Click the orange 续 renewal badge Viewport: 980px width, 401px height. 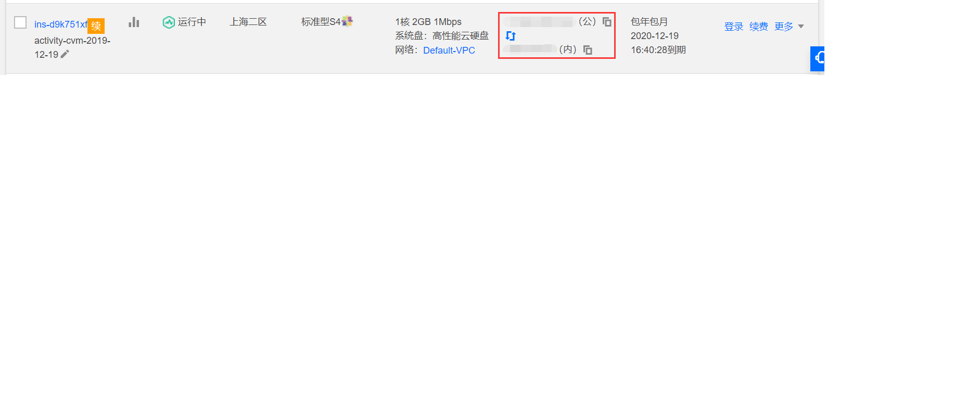coord(96,26)
